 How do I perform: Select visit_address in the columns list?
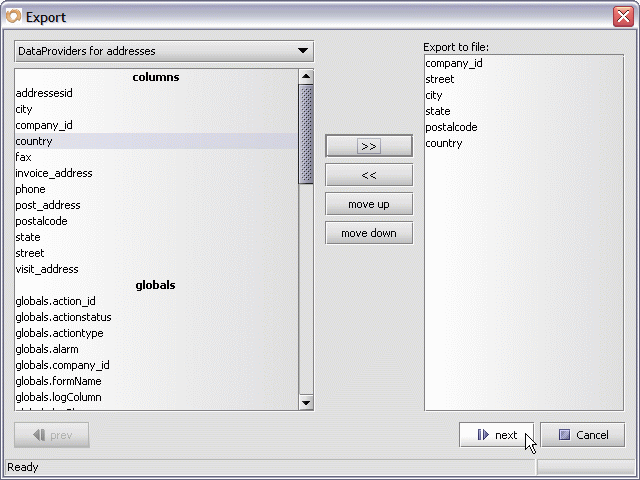click(x=47, y=269)
